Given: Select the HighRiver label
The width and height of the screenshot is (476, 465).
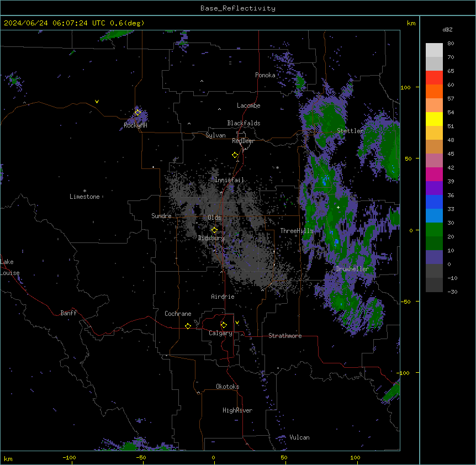Looking at the screenshot, I should (x=237, y=410).
